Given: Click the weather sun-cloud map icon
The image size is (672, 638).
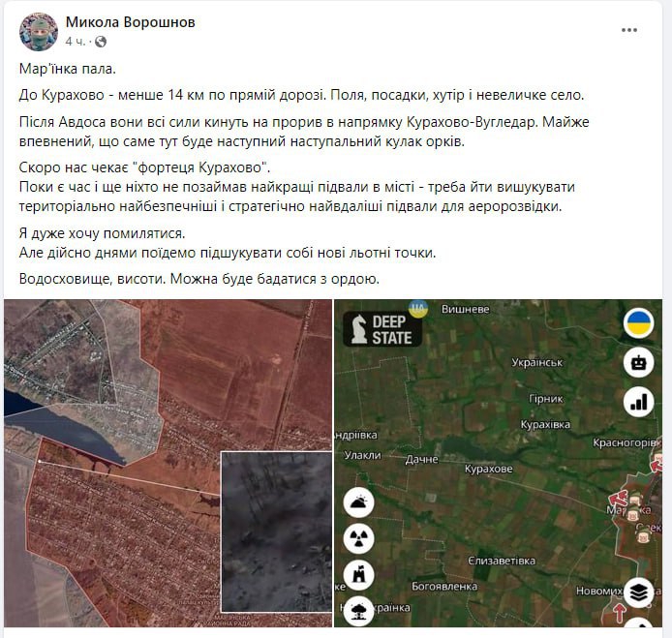Looking at the screenshot, I should click(x=358, y=502).
